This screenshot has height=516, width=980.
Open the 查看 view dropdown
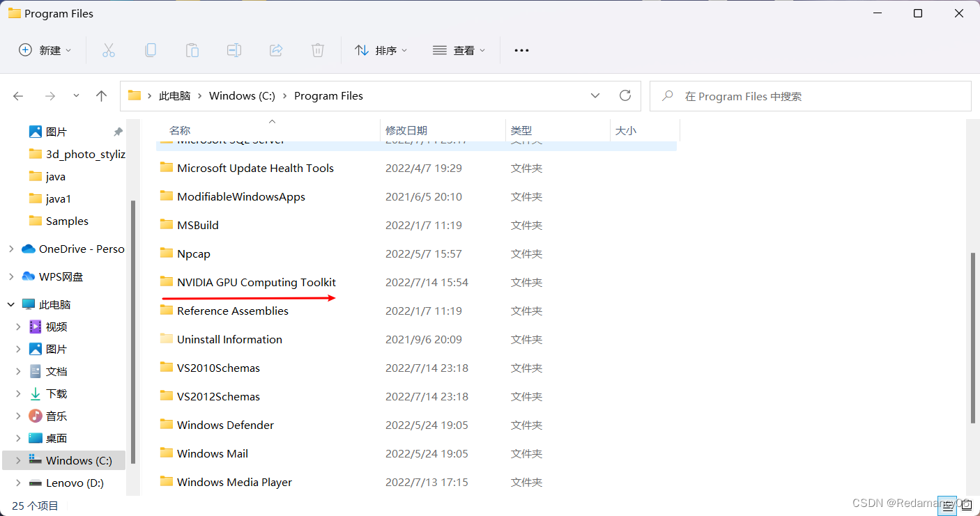tap(459, 50)
